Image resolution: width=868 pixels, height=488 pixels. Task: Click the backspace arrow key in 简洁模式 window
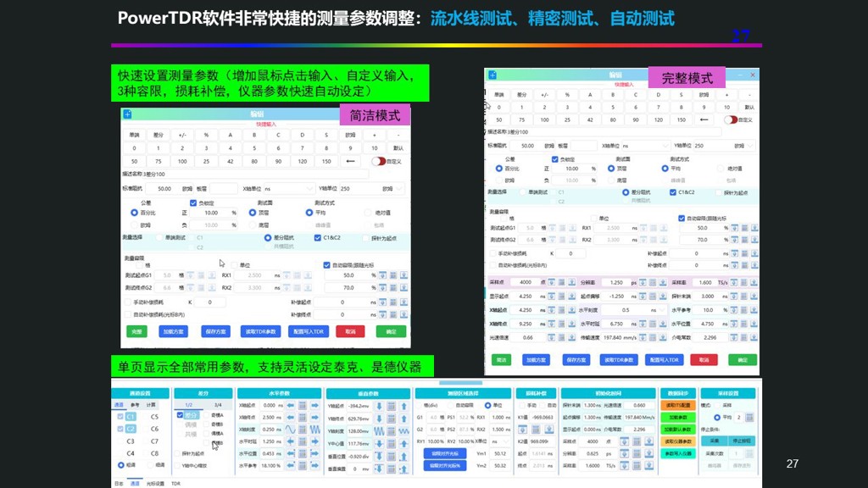(350, 161)
